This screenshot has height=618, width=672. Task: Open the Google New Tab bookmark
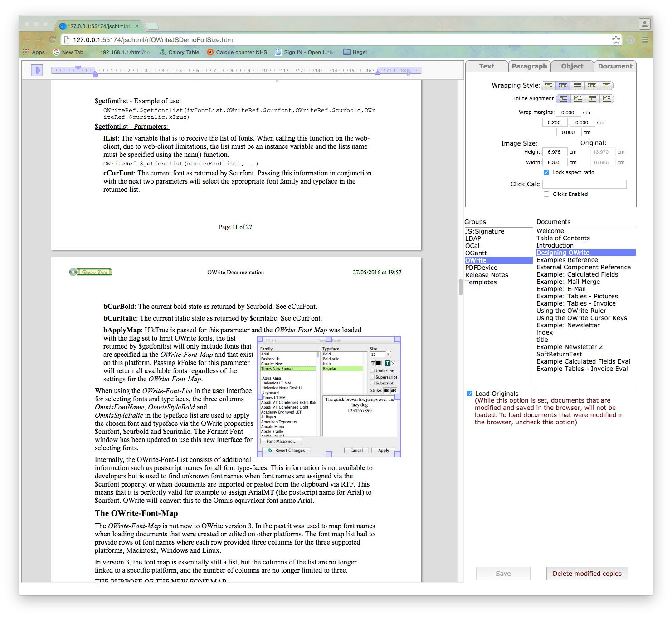pyautogui.click(x=68, y=52)
